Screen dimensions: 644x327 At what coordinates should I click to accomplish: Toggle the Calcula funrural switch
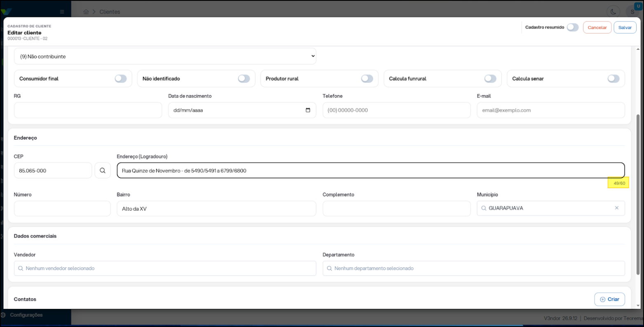point(490,79)
